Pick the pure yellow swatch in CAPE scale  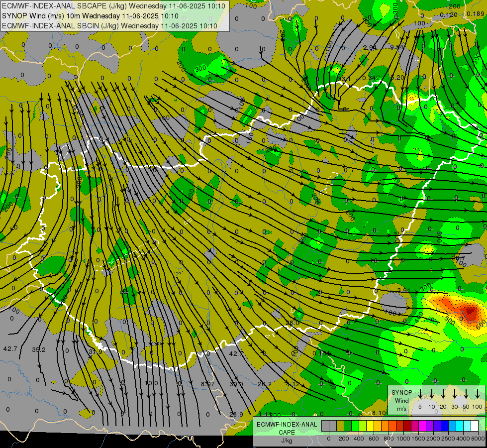tap(370, 426)
